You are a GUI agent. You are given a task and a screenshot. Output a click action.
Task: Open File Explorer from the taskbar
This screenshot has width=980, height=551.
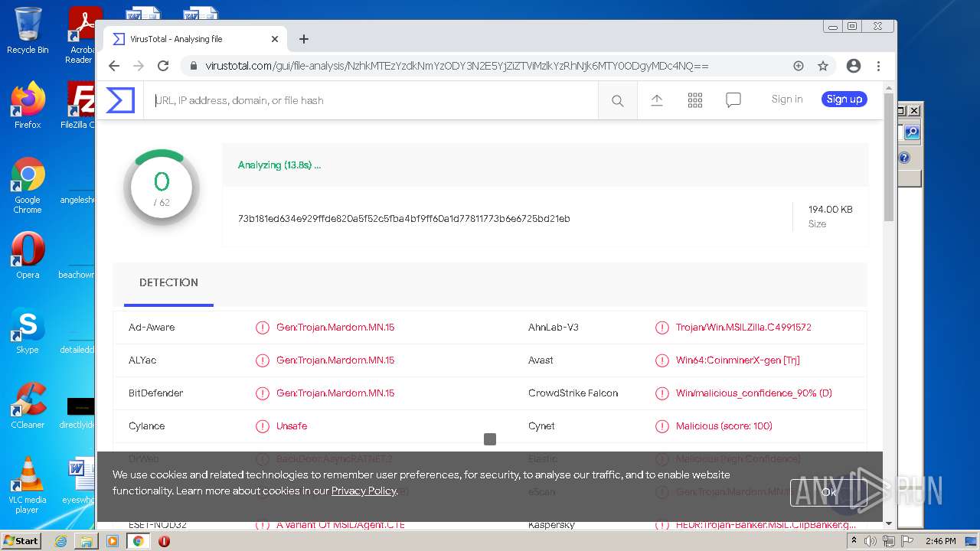click(x=87, y=541)
